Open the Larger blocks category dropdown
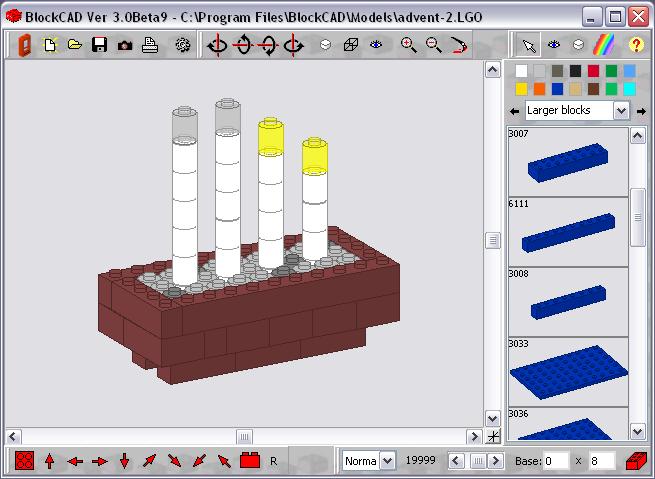 pyautogui.click(x=621, y=111)
